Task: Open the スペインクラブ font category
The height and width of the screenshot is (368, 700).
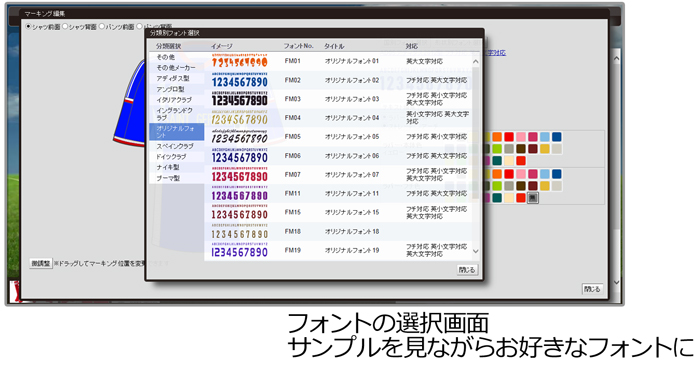Action: (x=176, y=146)
